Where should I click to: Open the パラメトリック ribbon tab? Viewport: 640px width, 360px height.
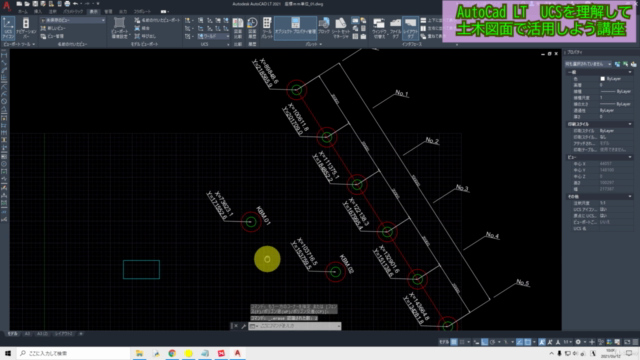tap(73, 11)
